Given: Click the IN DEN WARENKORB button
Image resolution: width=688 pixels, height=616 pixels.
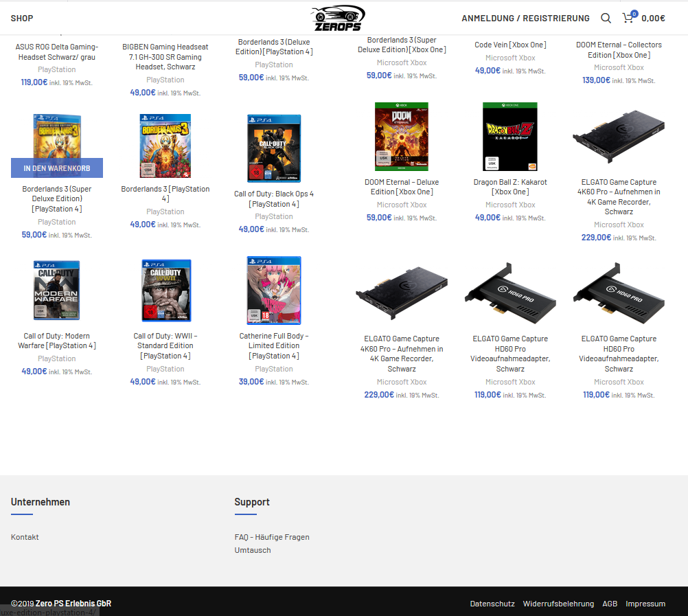Looking at the screenshot, I should coord(57,168).
